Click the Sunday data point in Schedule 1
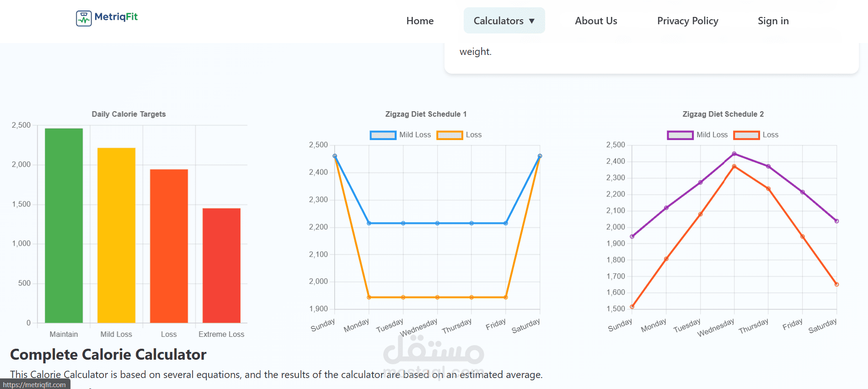 tap(335, 156)
